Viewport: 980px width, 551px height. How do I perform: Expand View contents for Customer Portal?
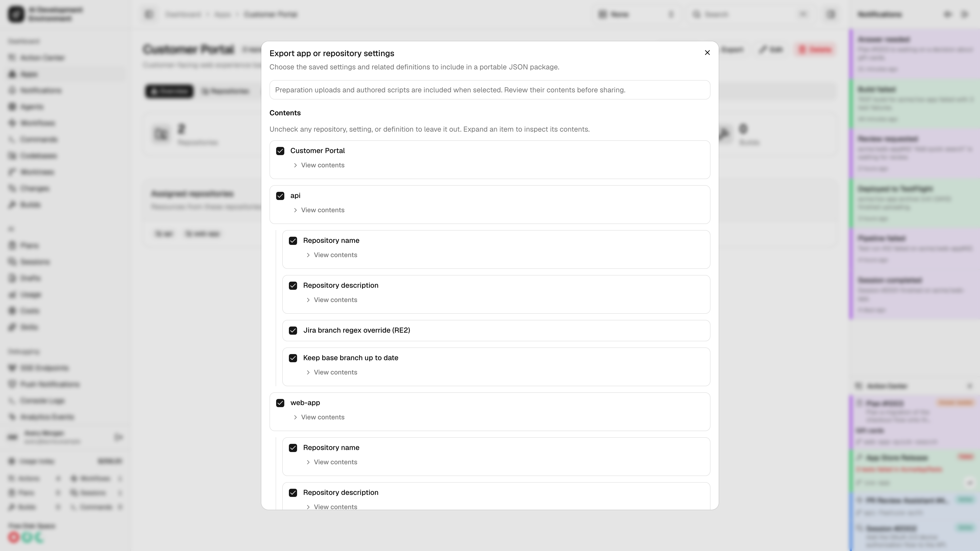[319, 165]
